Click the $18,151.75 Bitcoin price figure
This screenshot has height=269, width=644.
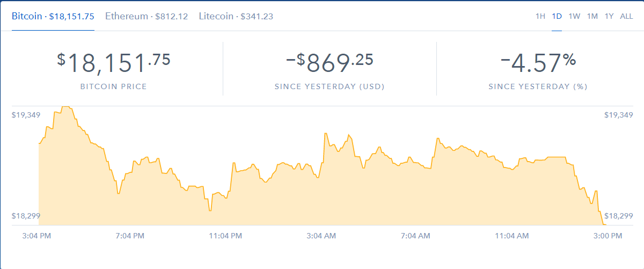click(114, 63)
